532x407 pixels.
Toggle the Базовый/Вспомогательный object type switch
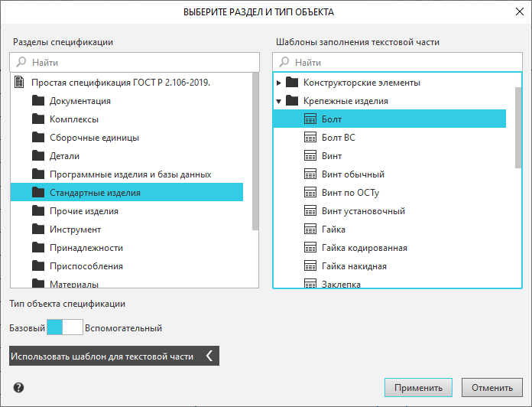[64, 328]
